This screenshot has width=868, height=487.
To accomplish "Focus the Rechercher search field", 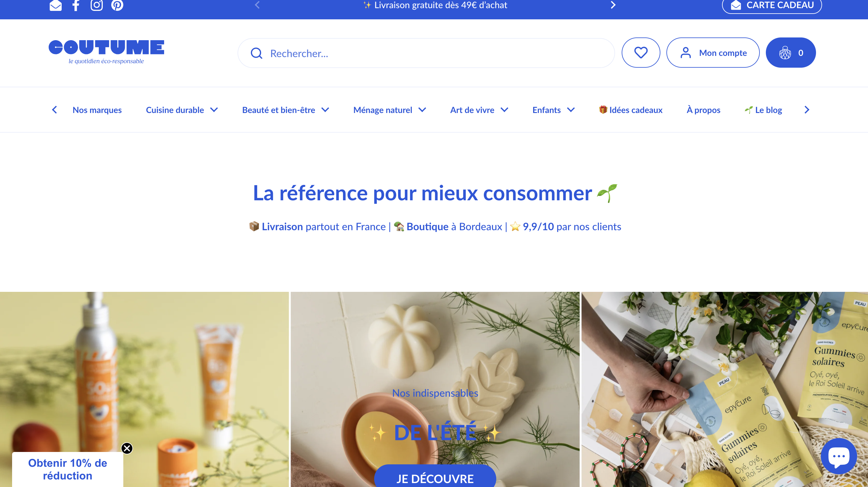I will click(426, 53).
